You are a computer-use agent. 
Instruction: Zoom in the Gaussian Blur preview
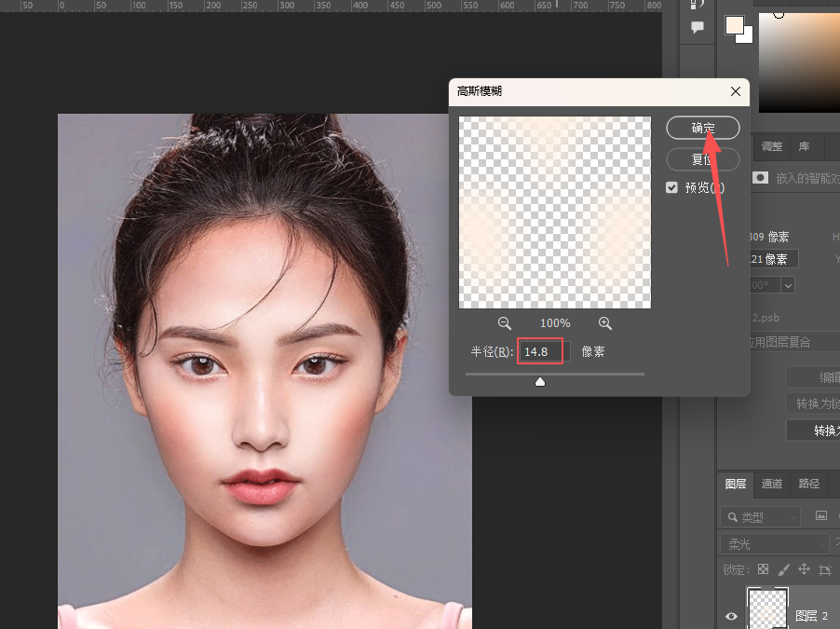click(x=604, y=322)
